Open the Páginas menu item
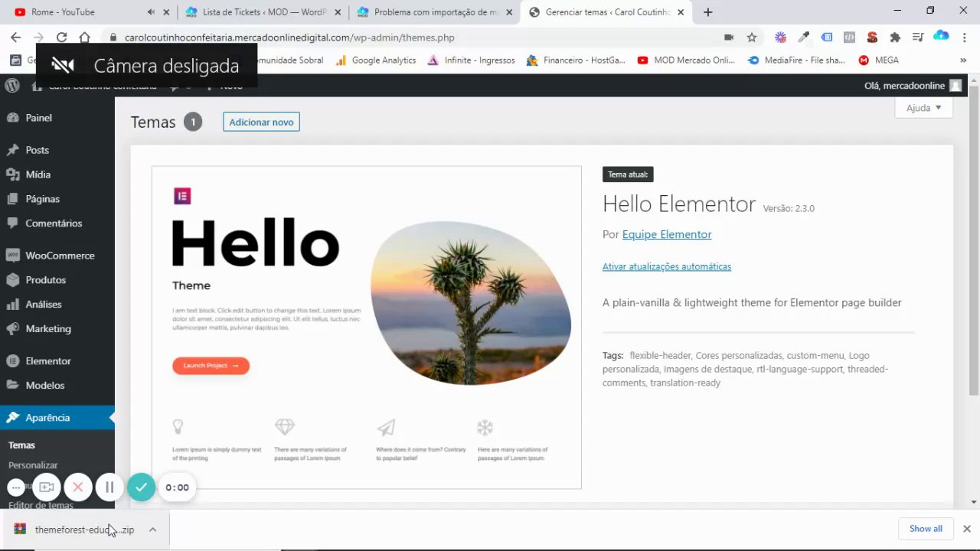 pyautogui.click(x=42, y=199)
